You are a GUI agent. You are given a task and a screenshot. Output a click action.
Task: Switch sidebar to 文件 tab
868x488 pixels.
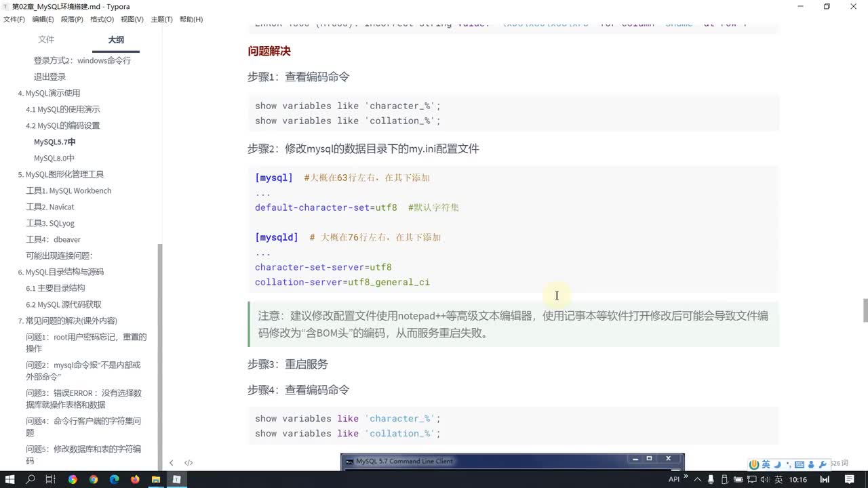(x=46, y=40)
